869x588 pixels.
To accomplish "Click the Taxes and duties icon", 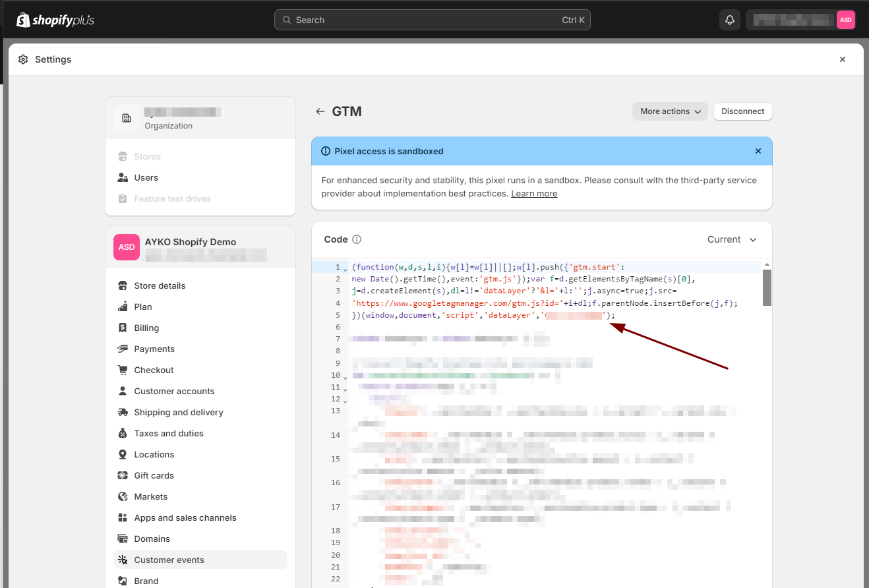I will point(123,433).
